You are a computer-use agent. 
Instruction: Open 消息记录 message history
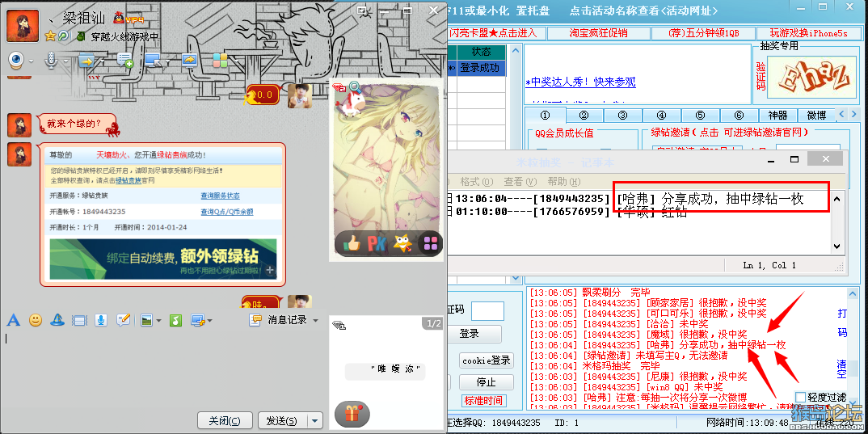tap(280, 320)
